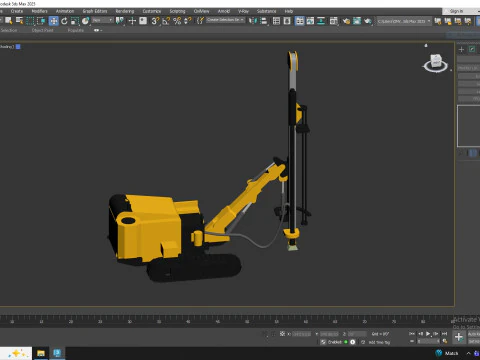Click Render Production teapot icon
The height and width of the screenshot is (360, 480).
click(368, 21)
